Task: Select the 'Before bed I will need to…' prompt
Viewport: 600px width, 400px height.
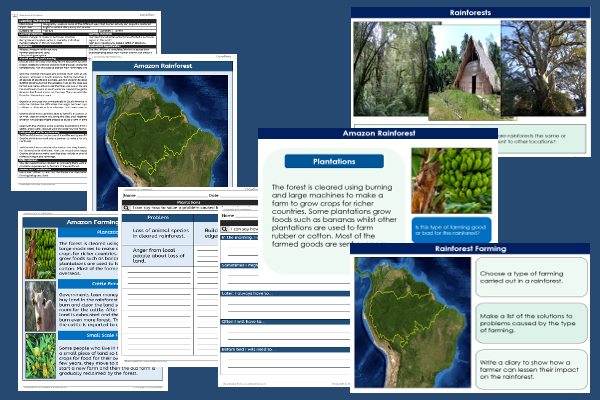Action: pos(285,349)
